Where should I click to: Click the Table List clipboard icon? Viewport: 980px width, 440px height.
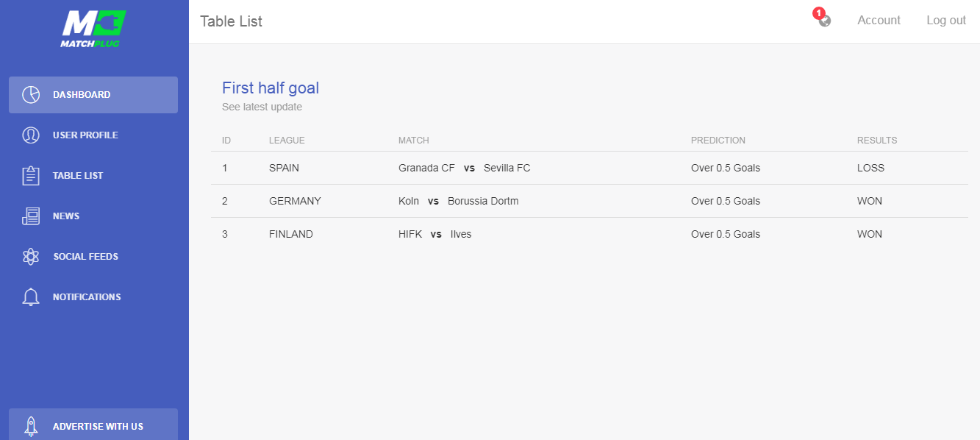point(31,176)
